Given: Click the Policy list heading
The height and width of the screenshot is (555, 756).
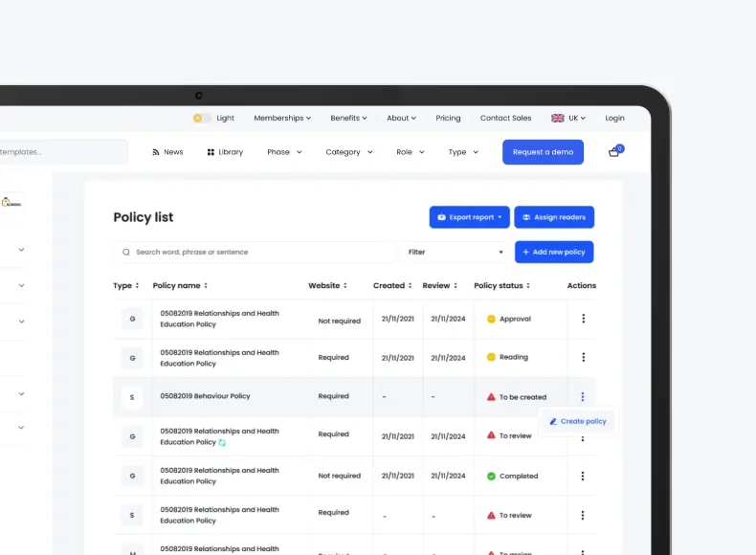Looking at the screenshot, I should click(144, 217).
